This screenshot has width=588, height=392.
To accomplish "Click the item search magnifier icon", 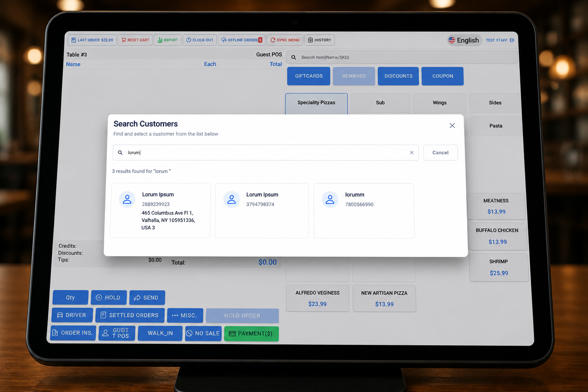I will (x=294, y=57).
